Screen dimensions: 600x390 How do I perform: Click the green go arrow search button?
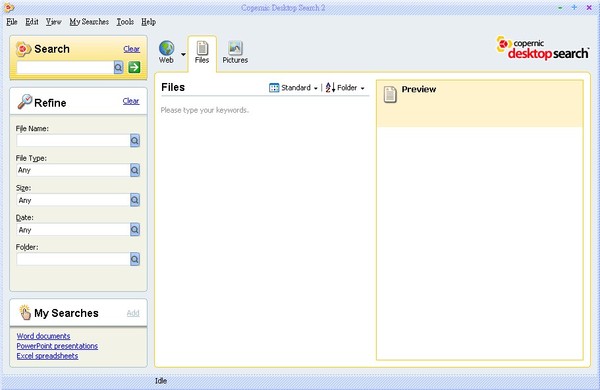click(134, 67)
